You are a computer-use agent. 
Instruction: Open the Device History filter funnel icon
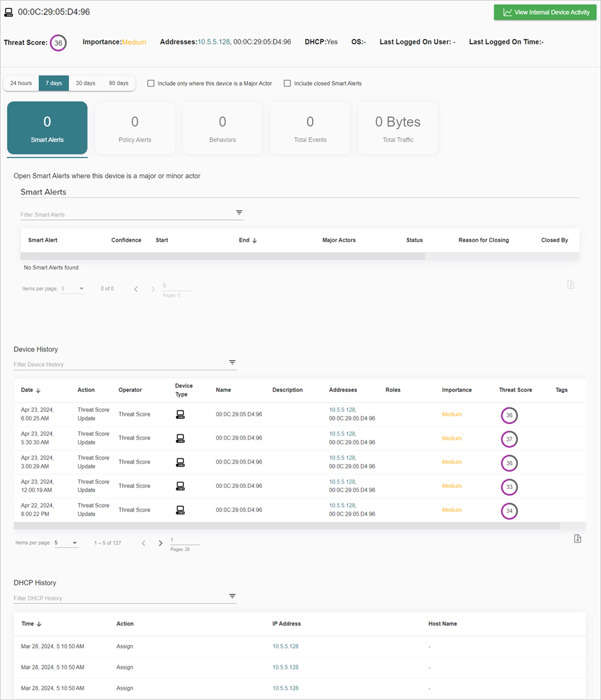click(x=232, y=362)
